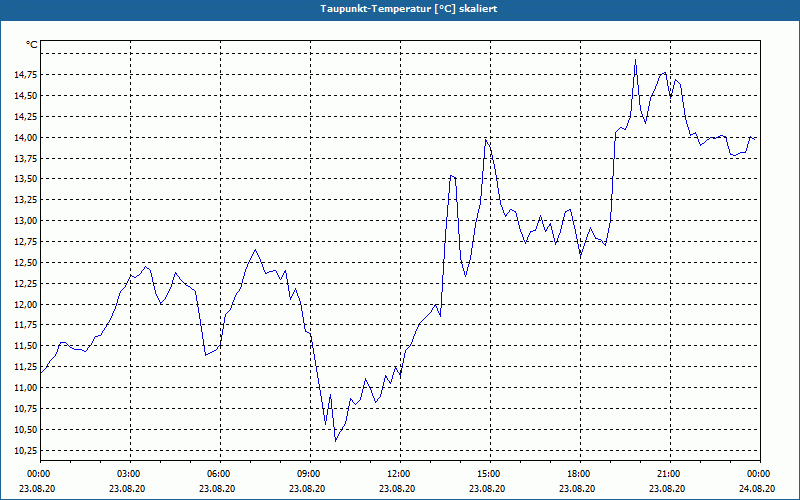Select the 12,75 y-axis value
800x500 pixels.
point(26,242)
